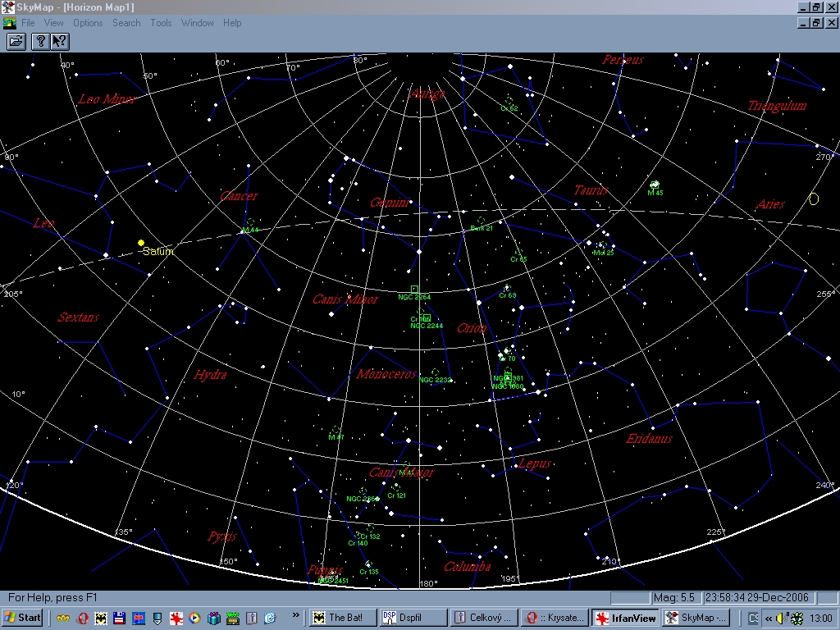This screenshot has width=840, height=630.
Task: Launch The Bat! from quick launch
Action: click(101, 619)
